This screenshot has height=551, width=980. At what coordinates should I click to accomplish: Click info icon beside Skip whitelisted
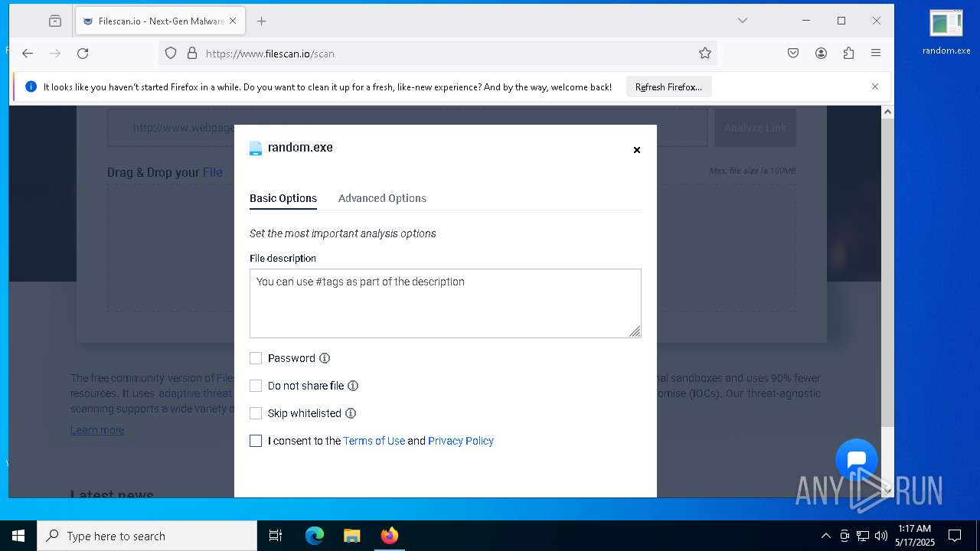351,413
